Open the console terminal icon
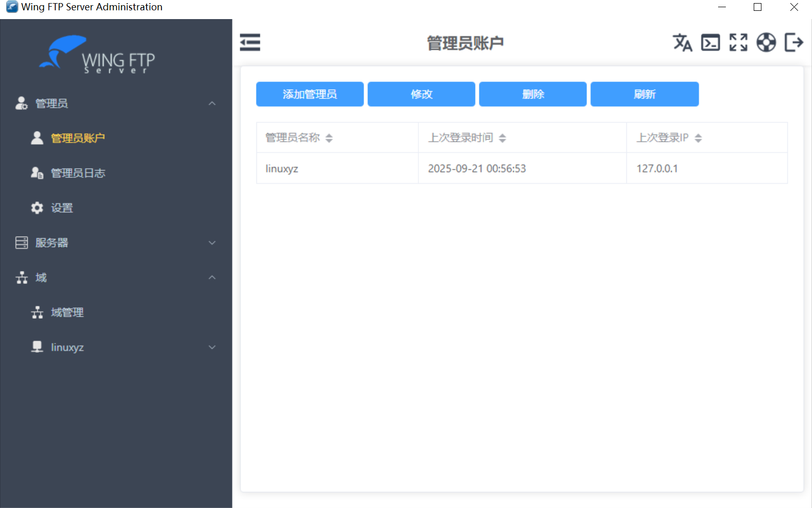 coord(710,42)
